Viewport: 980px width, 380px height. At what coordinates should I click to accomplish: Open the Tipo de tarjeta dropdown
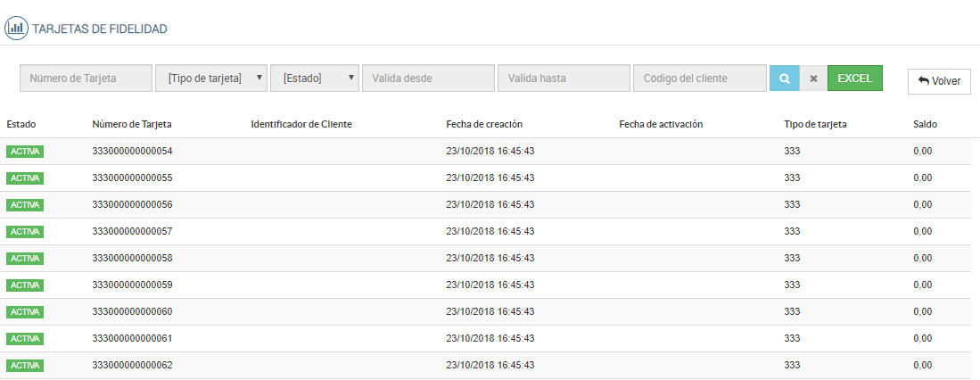211,78
